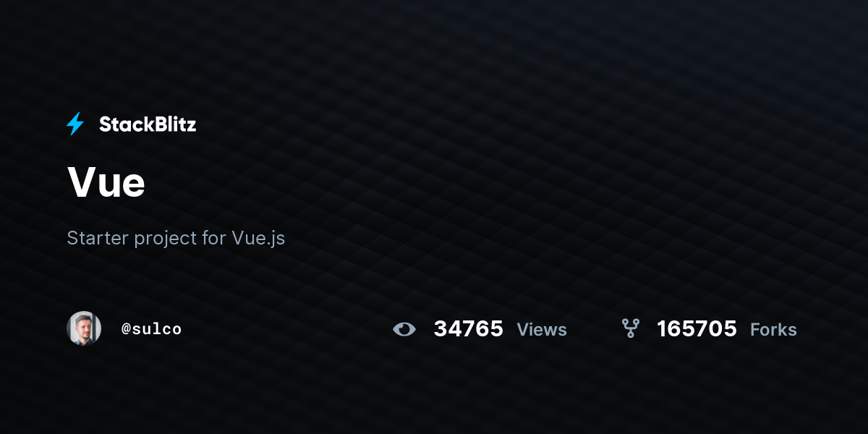The width and height of the screenshot is (868, 434).
Task: Click the word 'Starter' in the description
Action: click(x=98, y=238)
